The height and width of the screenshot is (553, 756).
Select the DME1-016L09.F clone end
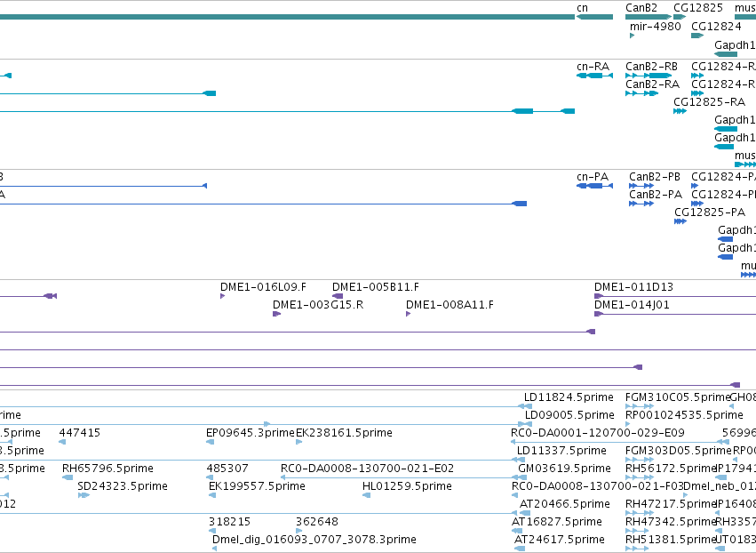222,296
